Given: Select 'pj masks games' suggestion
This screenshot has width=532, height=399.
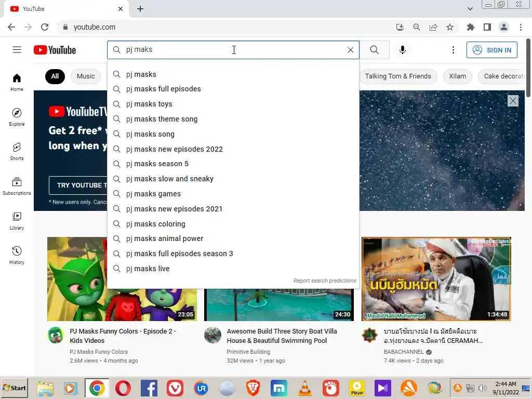Looking at the screenshot, I should 233,194.
